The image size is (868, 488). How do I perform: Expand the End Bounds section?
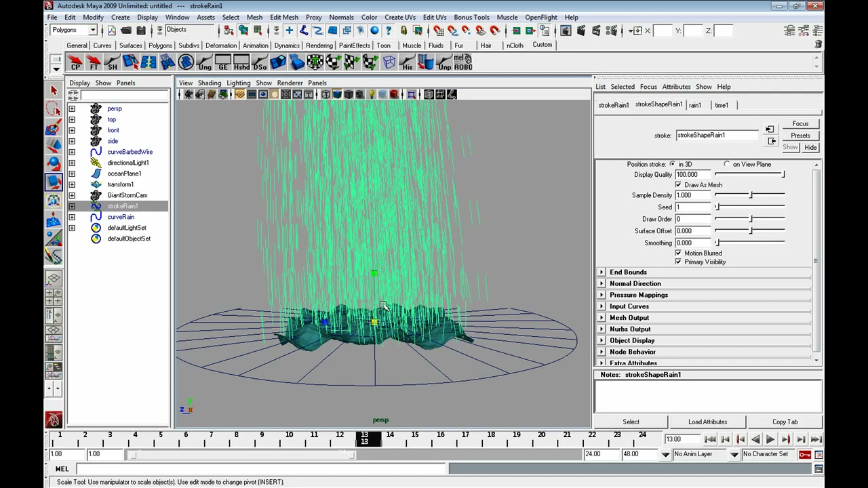click(601, 272)
